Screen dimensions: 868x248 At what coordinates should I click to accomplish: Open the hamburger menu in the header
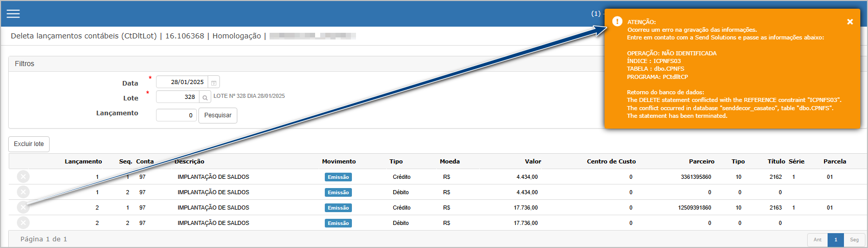tap(13, 14)
